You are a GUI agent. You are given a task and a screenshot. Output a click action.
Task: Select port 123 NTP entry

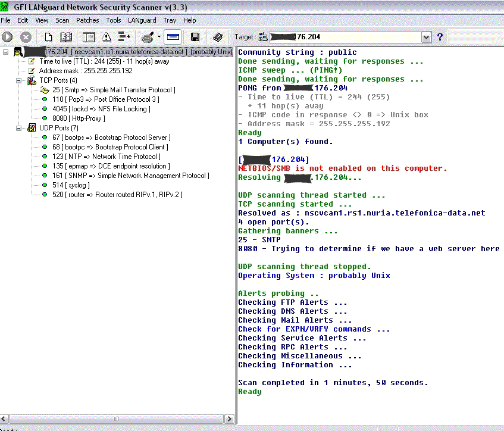point(107,157)
